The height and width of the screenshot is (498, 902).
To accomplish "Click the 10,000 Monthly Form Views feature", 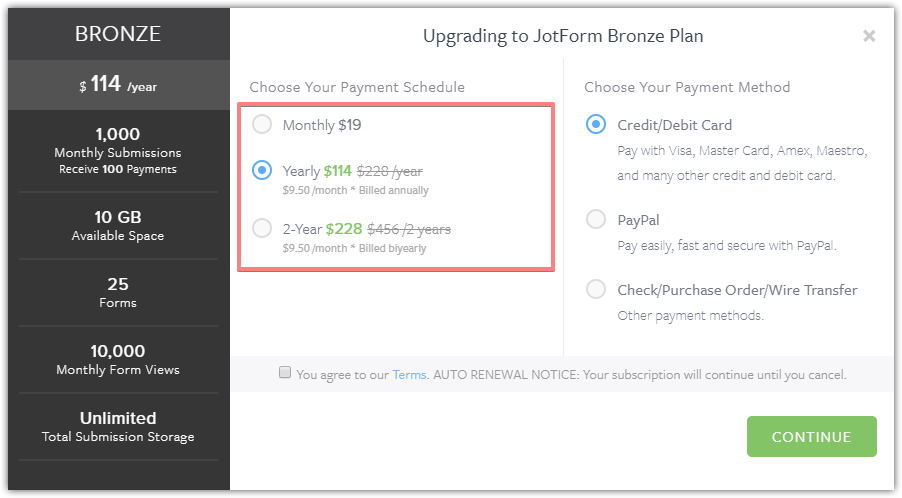I will click(x=118, y=359).
